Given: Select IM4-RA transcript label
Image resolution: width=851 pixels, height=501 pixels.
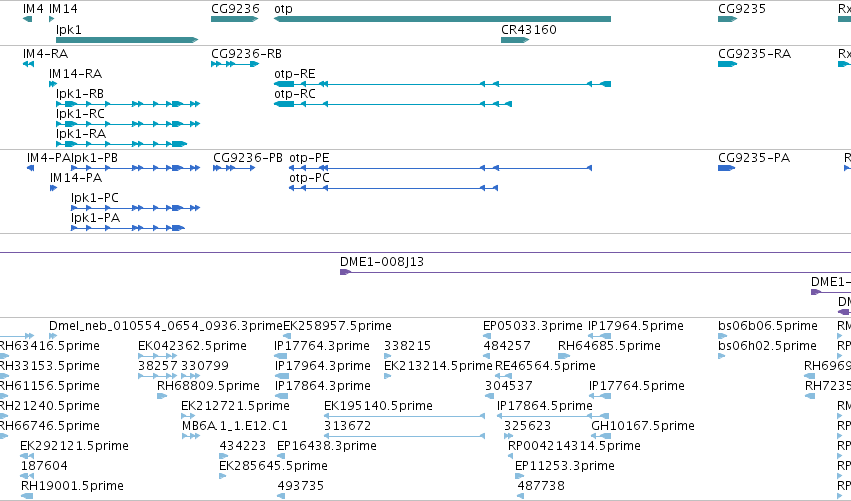Looking at the screenshot, I should click(46, 54).
